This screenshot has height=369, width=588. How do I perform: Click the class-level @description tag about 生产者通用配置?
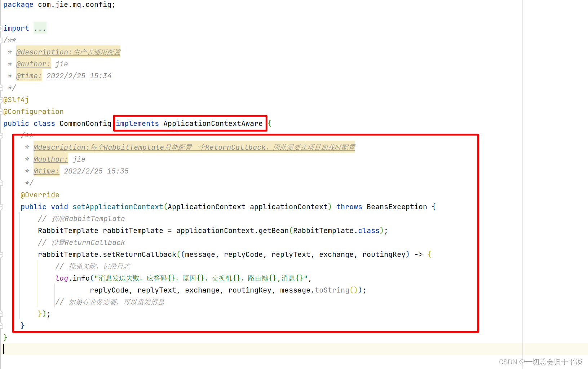pos(68,52)
